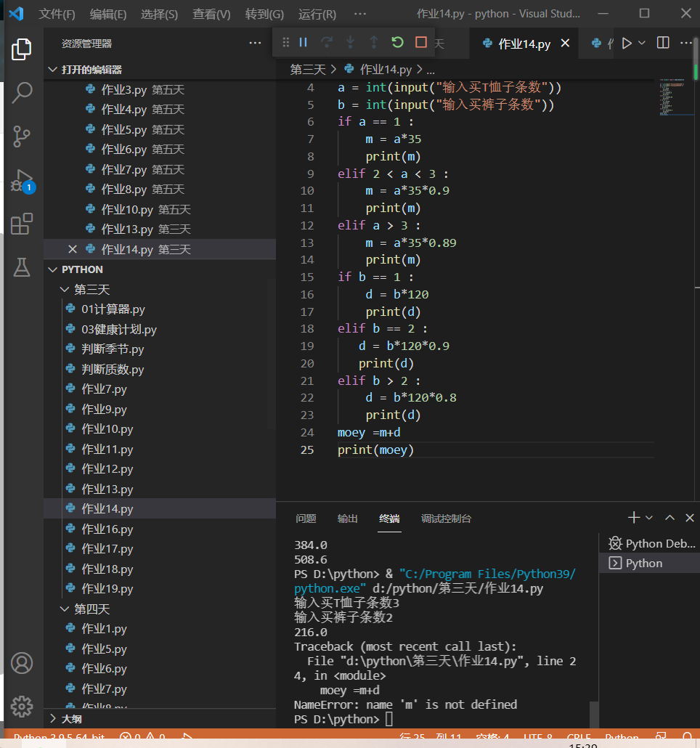
Task: Collapse the PYTHON folder section
Action: coord(52,269)
